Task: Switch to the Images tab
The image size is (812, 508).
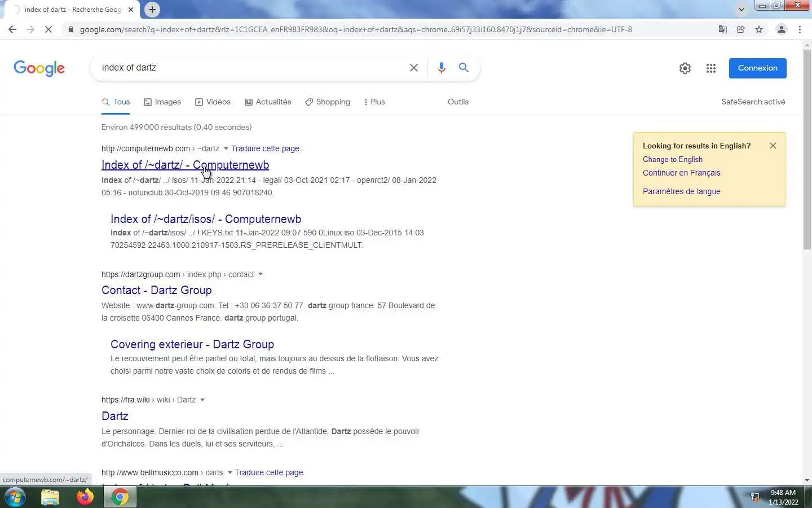Action: click(x=162, y=102)
